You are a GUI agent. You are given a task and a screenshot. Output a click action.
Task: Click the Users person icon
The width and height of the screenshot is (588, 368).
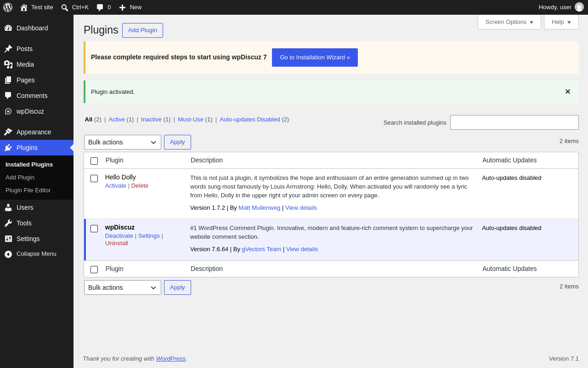pyautogui.click(x=8, y=207)
